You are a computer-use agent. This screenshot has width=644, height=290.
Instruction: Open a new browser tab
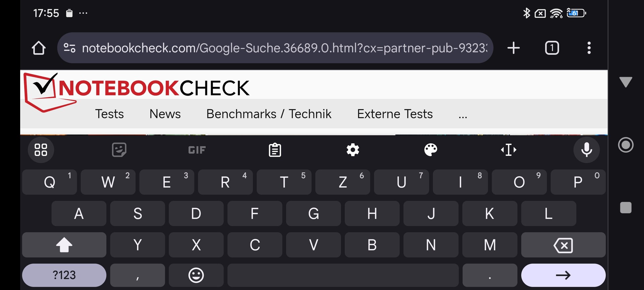pos(513,48)
